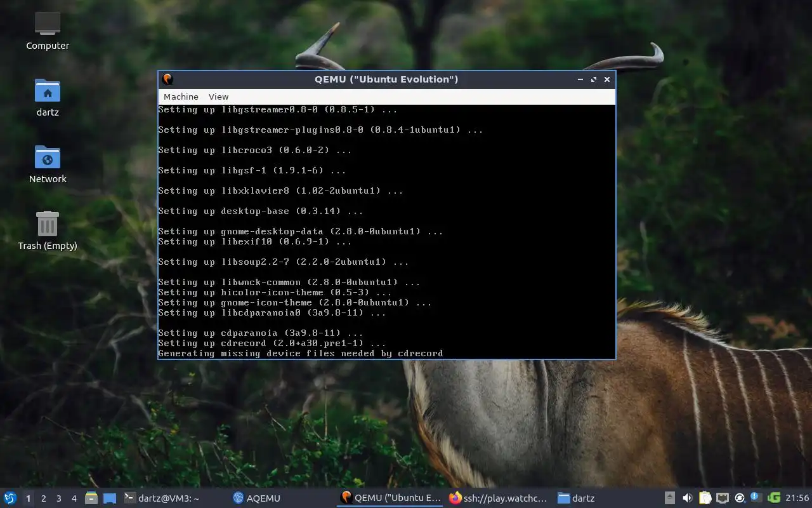Switch to Firefox ssh://play.watchc… taskbar entry
Viewport: 812px width, 508px height.
click(x=498, y=498)
